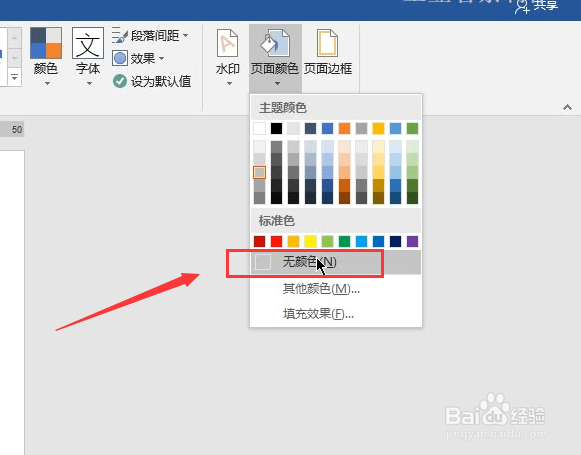The image size is (581, 455).
Task: Pick blue theme color swatch in top row
Action: 328,129
